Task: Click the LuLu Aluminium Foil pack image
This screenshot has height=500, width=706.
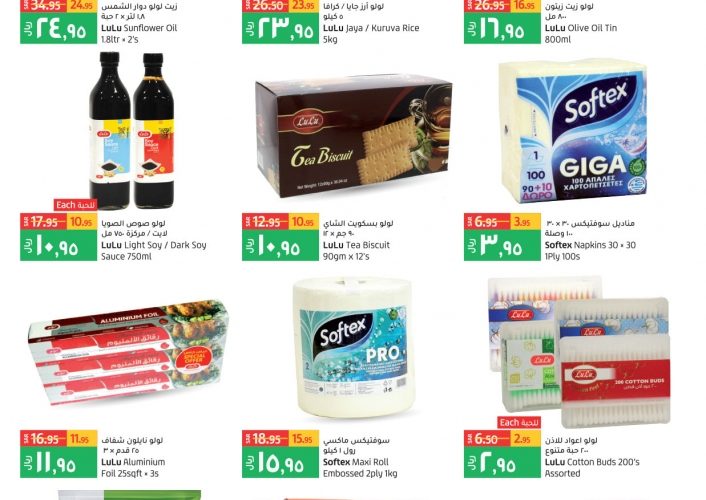Action: point(128,353)
